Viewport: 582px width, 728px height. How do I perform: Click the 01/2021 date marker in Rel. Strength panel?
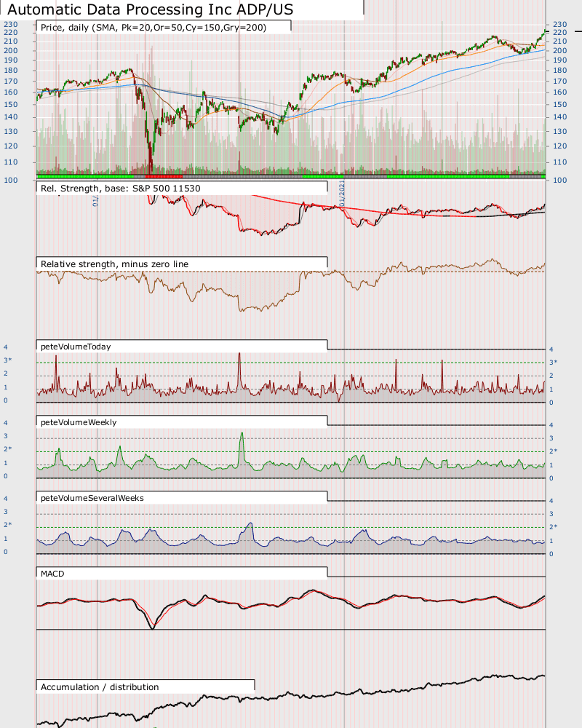[x=342, y=195]
